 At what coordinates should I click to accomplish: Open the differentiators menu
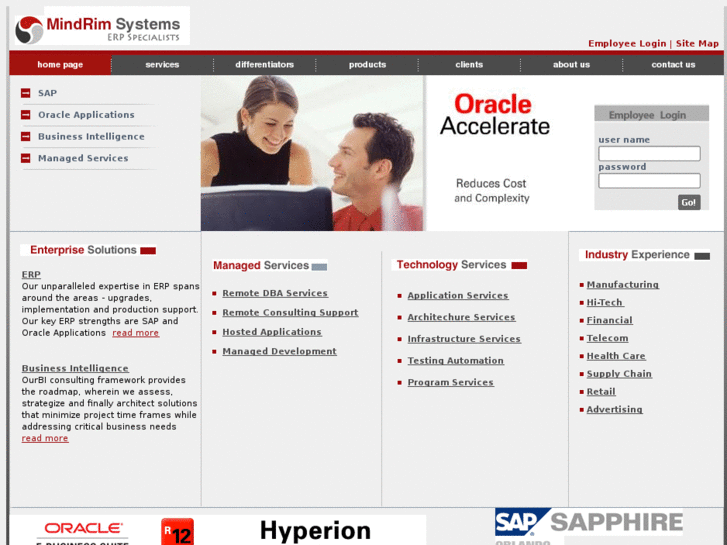click(264, 64)
